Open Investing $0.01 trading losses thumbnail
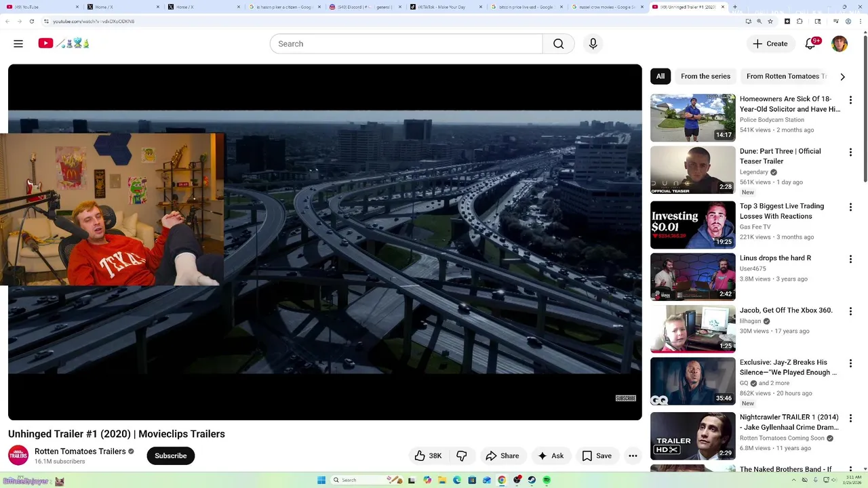868x488 pixels. (x=692, y=225)
